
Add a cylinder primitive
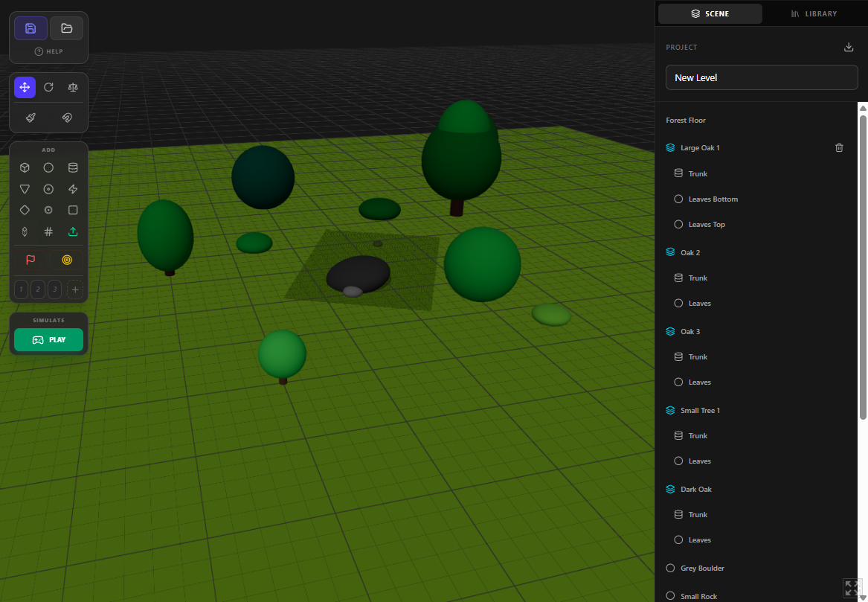pos(73,167)
